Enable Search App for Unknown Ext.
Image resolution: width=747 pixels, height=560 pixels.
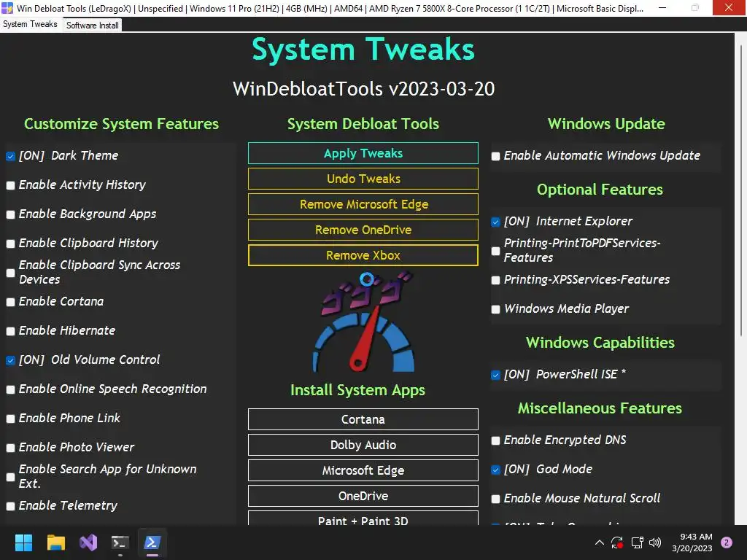10,477
